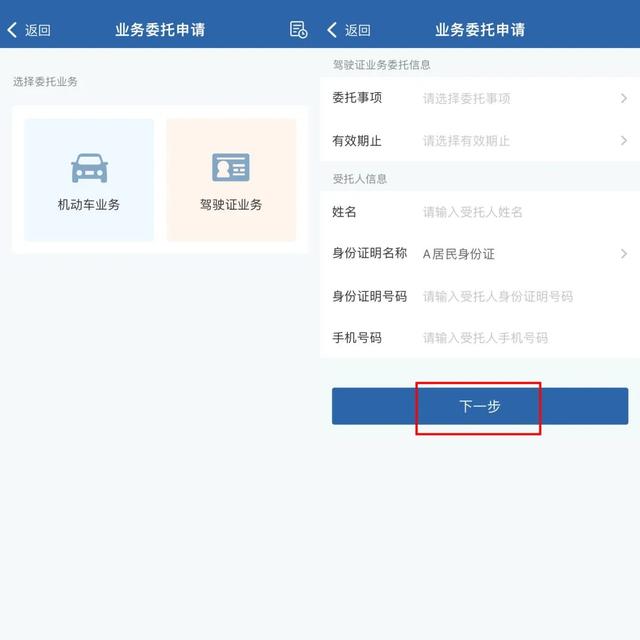Viewport: 640px width, 640px height.
Task: Open the delegation records icon in the header
Action: 298,30
